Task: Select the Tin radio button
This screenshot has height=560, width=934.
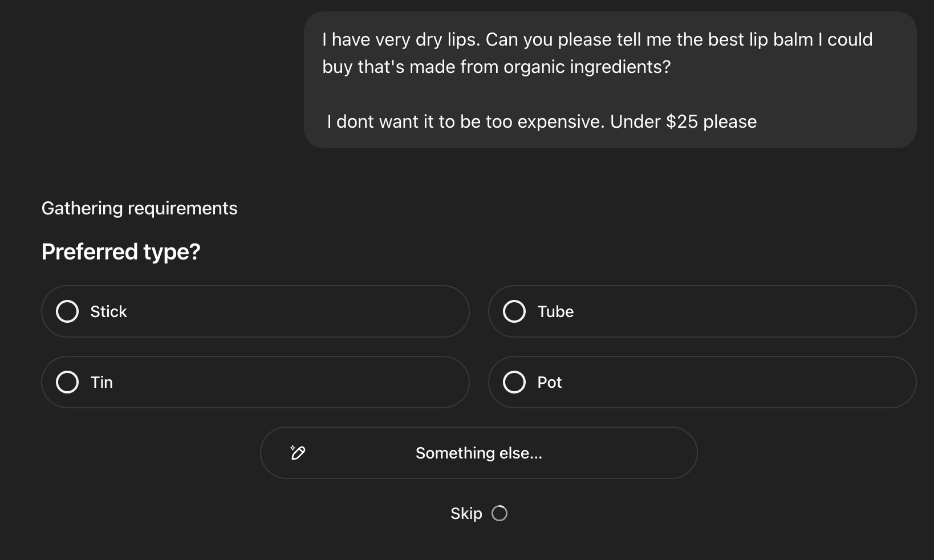Action: 67,382
